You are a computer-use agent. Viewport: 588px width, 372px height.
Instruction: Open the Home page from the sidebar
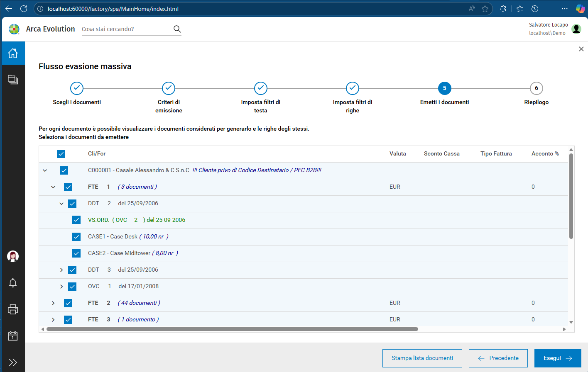[x=13, y=53]
